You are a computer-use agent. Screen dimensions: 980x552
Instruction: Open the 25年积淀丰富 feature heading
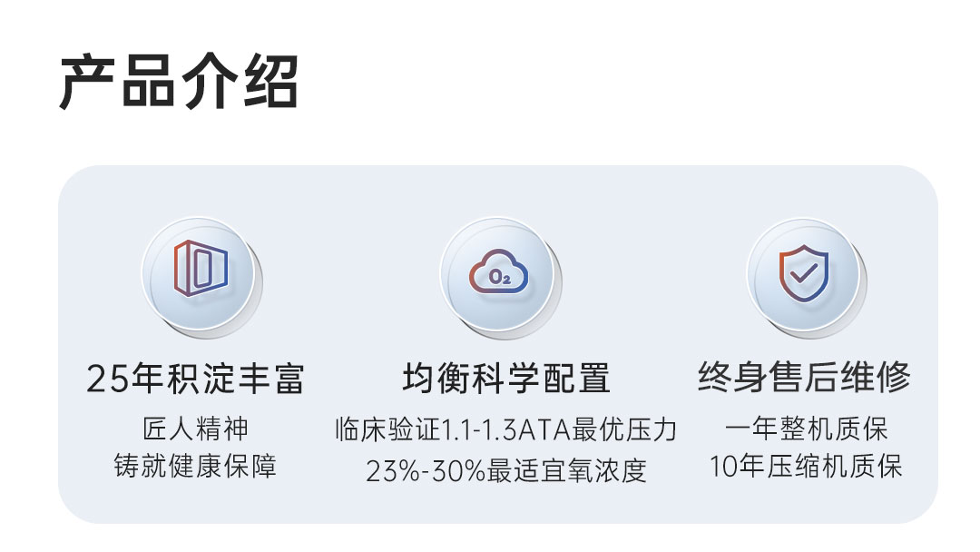point(195,379)
